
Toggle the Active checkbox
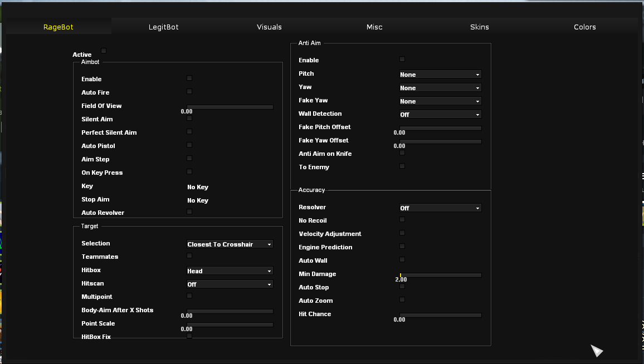pos(104,51)
